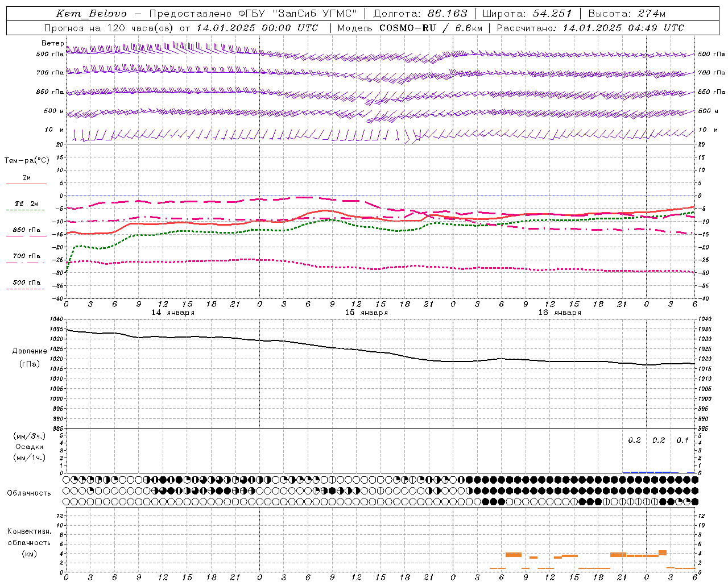
Task: Click left '700 гПа' wind level label
Action: (50, 73)
